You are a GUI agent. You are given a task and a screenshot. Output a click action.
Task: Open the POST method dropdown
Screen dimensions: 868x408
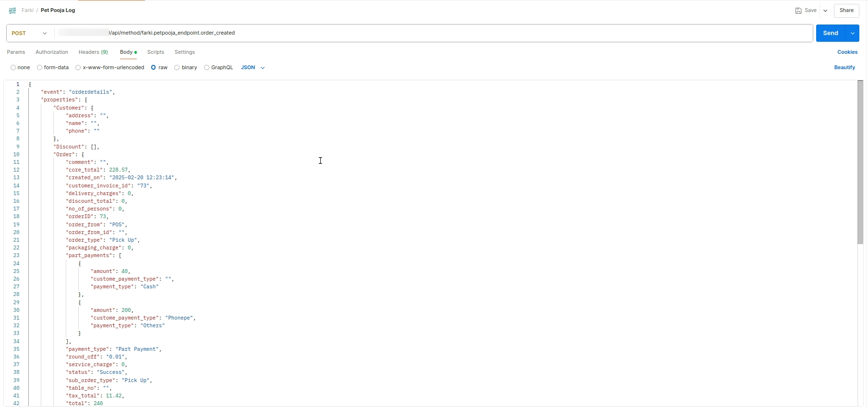pos(30,33)
